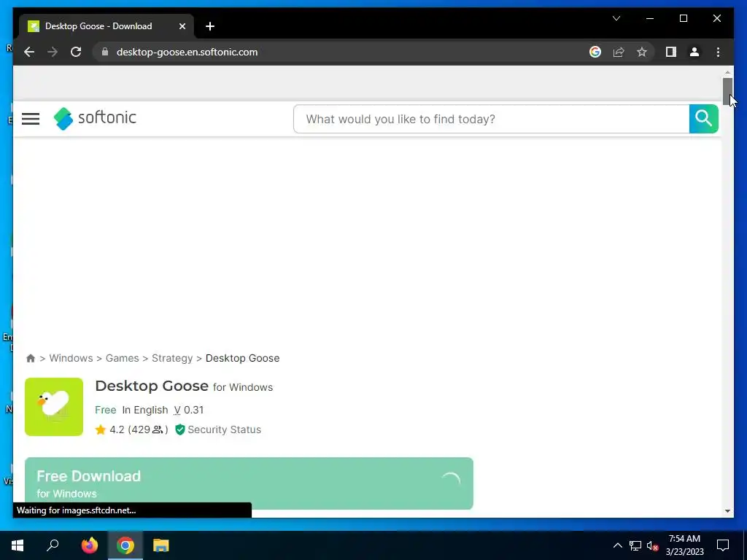This screenshot has height=560, width=747.
Task: Open the Strategy breadcrumb link
Action: pos(172,358)
